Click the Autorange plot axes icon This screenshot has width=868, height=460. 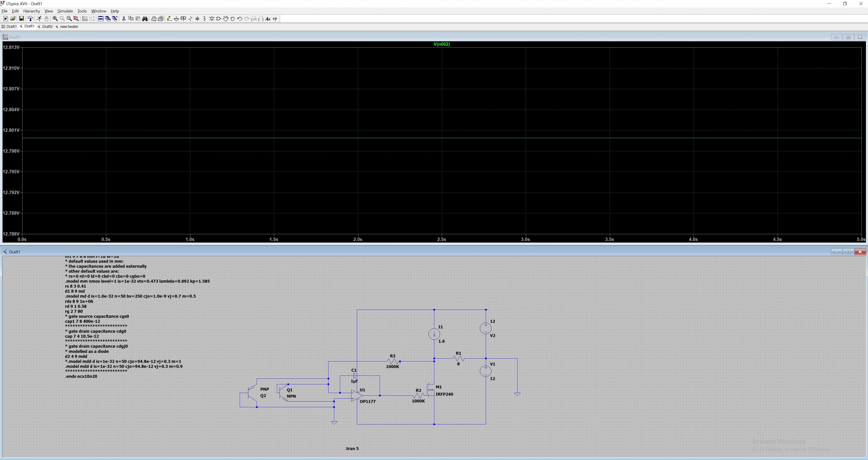(x=85, y=19)
